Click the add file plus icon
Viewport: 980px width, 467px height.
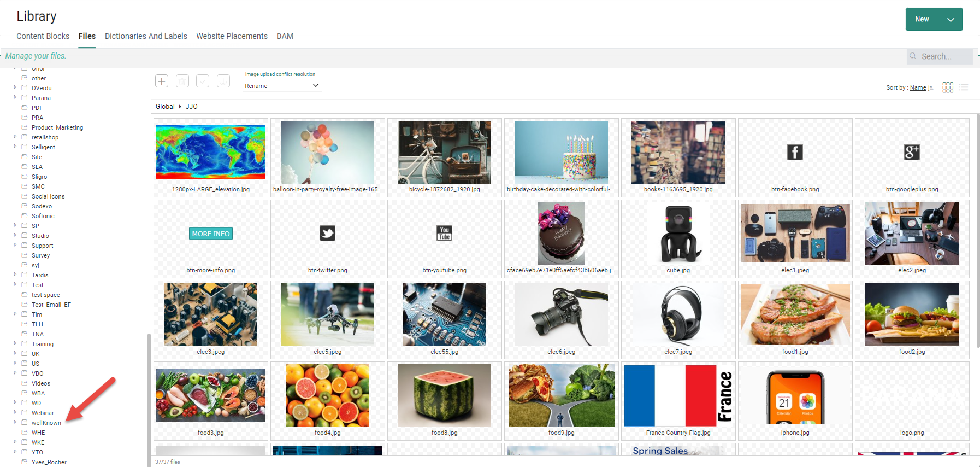(x=162, y=81)
